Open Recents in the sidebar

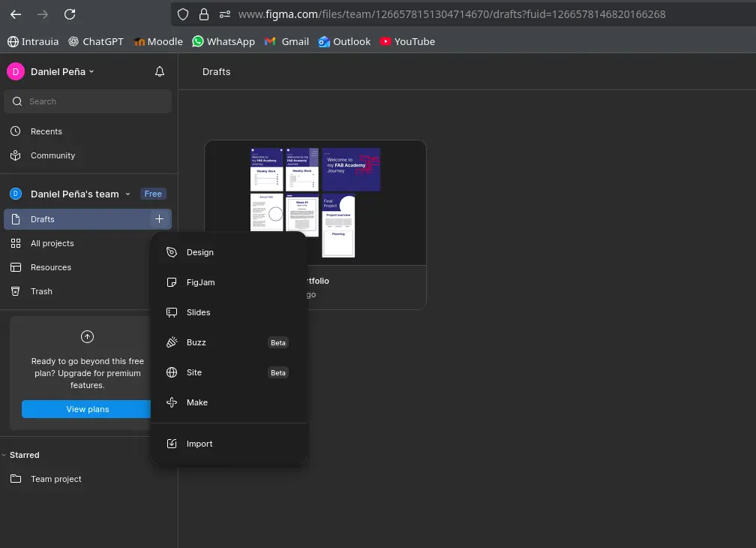coord(48,131)
